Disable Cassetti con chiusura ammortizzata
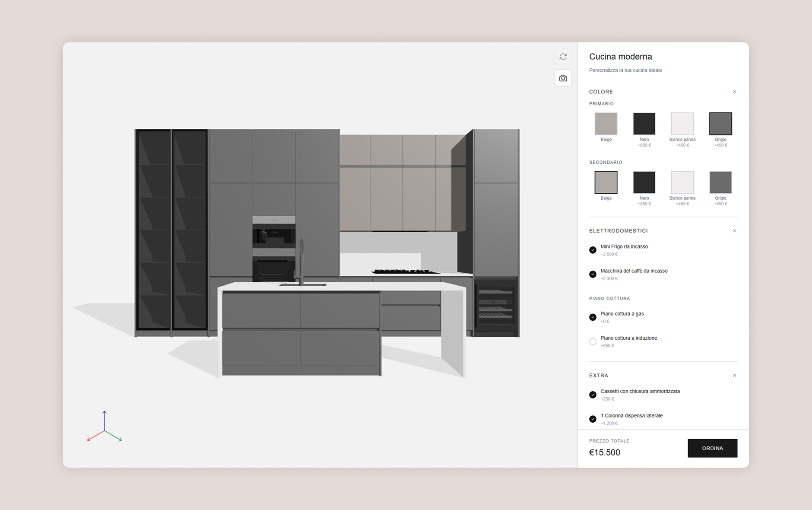Viewport: 812px width, 510px height. coord(593,395)
